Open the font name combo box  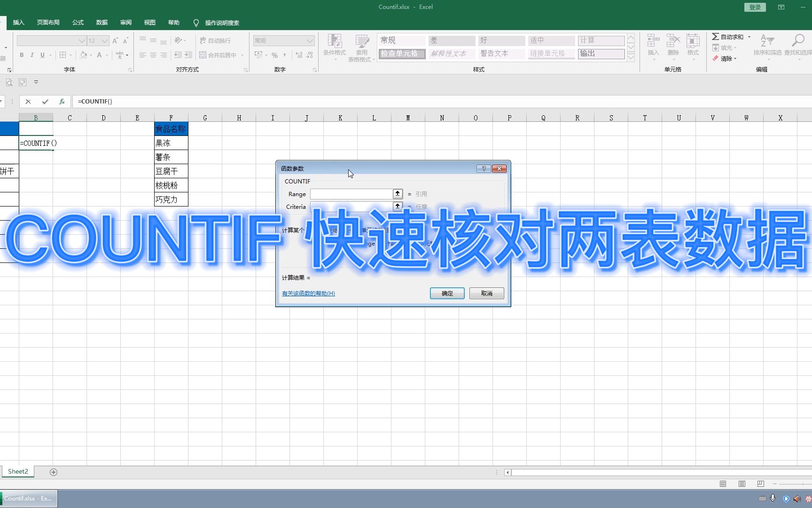coord(52,41)
